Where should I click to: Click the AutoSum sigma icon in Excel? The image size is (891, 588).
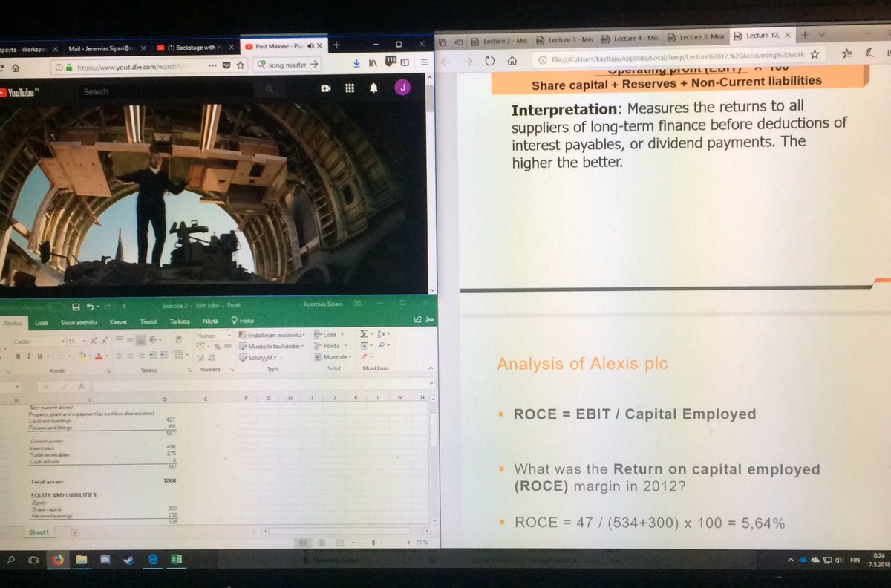364,335
